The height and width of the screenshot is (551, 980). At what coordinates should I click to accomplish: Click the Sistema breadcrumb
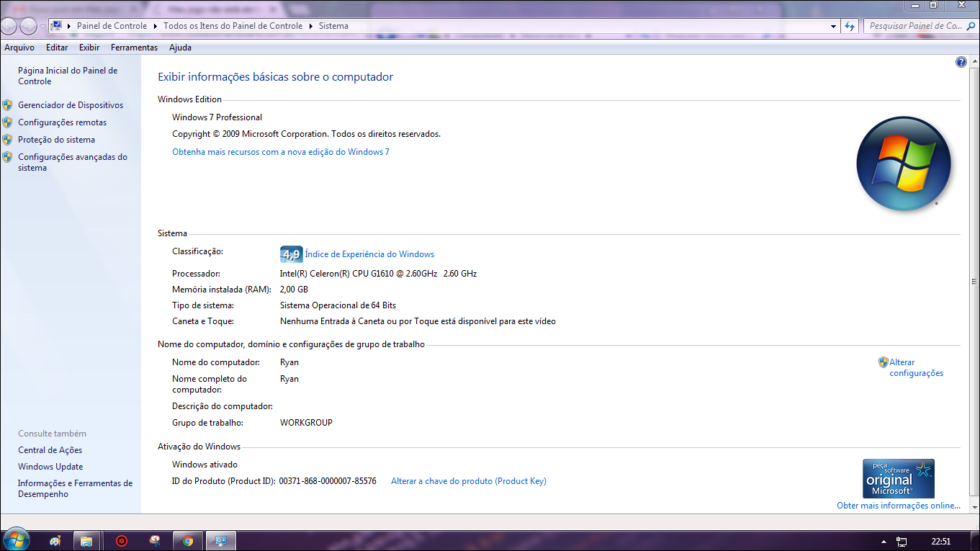[x=333, y=26]
